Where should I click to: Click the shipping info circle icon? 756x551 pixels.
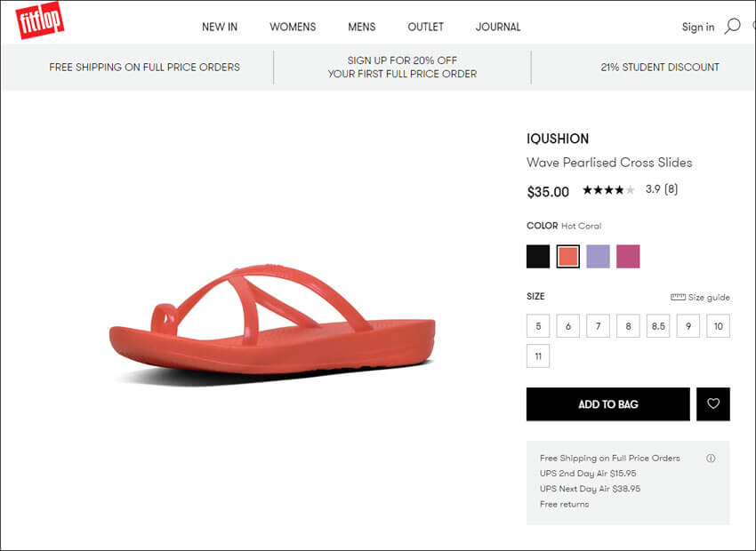point(711,459)
